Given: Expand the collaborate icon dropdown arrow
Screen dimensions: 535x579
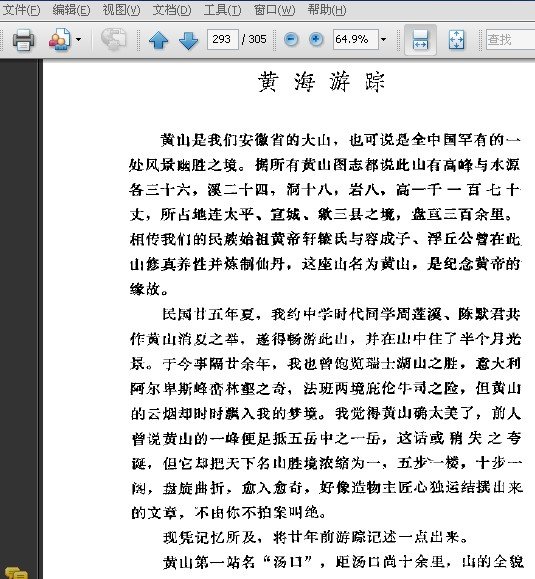Looking at the screenshot, I should [78, 39].
